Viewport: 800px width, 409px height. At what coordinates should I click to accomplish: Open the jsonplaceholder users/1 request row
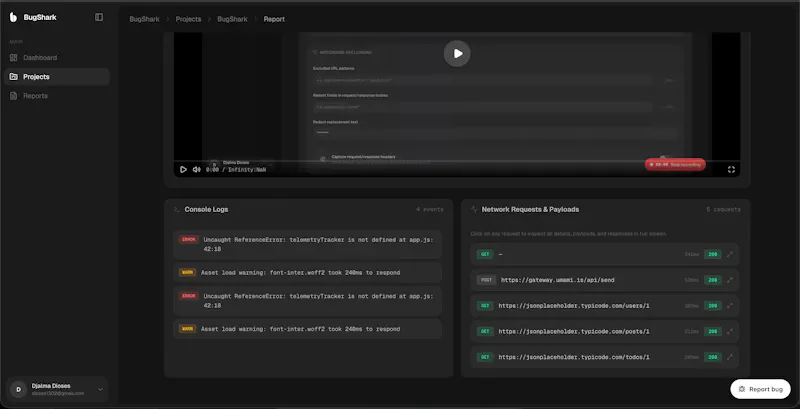pos(605,305)
